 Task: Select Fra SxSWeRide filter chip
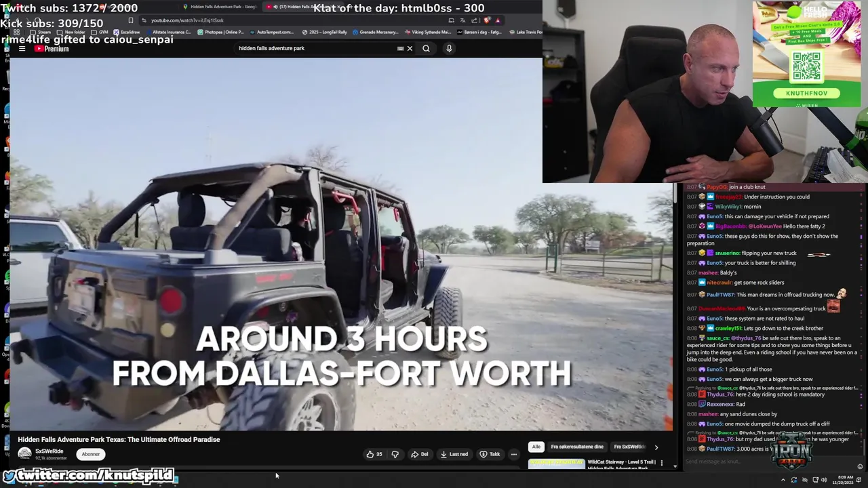click(x=629, y=447)
